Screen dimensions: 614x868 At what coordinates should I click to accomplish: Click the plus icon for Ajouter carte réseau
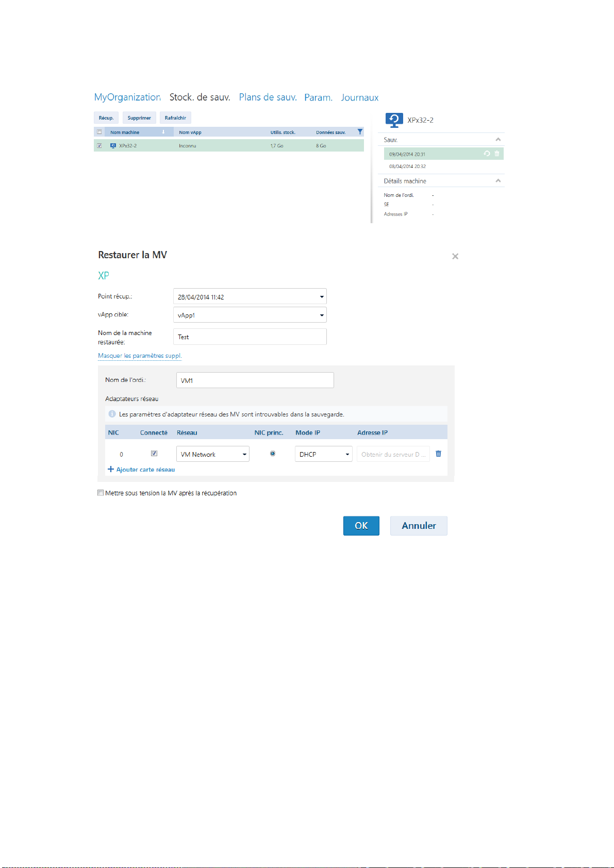tap(110, 469)
